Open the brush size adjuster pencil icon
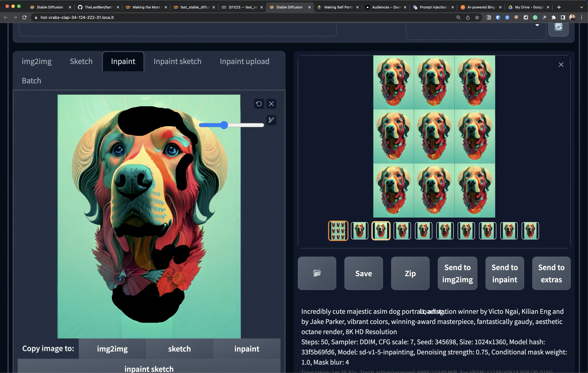588x373 pixels. click(271, 120)
